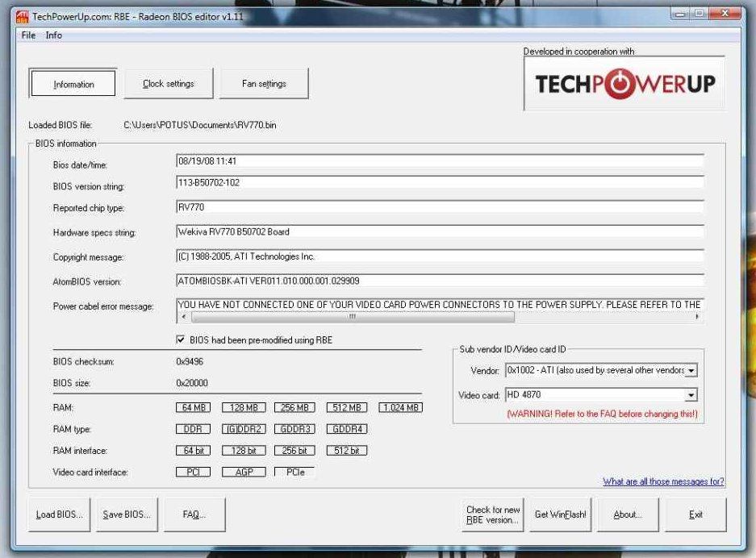
Task: Select the AGP interface indicator
Action: coord(244,473)
